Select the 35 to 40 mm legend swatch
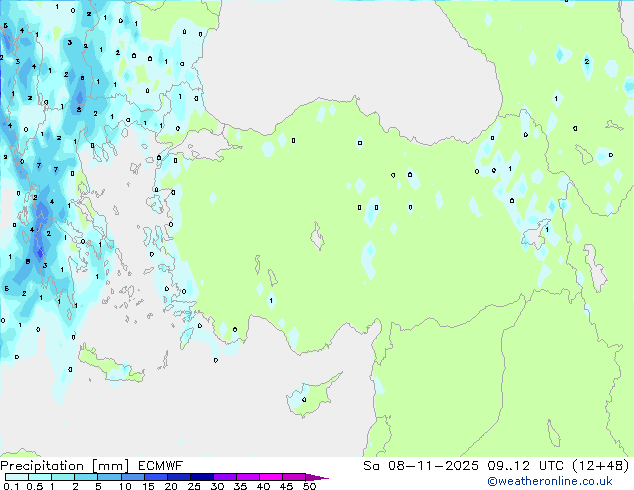Image resolution: width=634 pixels, height=490 pixels. (x=248, y=477)
